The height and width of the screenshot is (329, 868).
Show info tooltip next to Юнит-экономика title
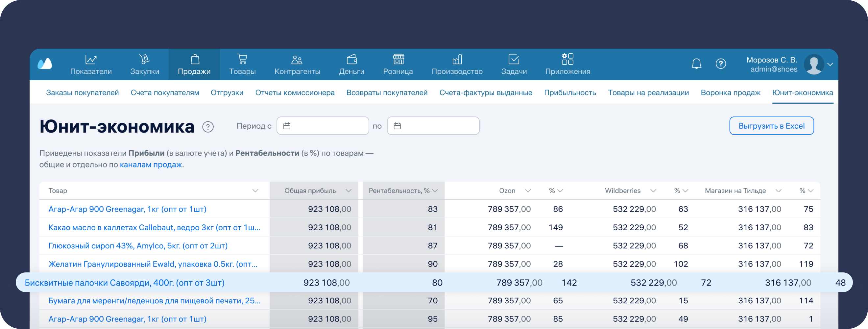click(208, 127)
